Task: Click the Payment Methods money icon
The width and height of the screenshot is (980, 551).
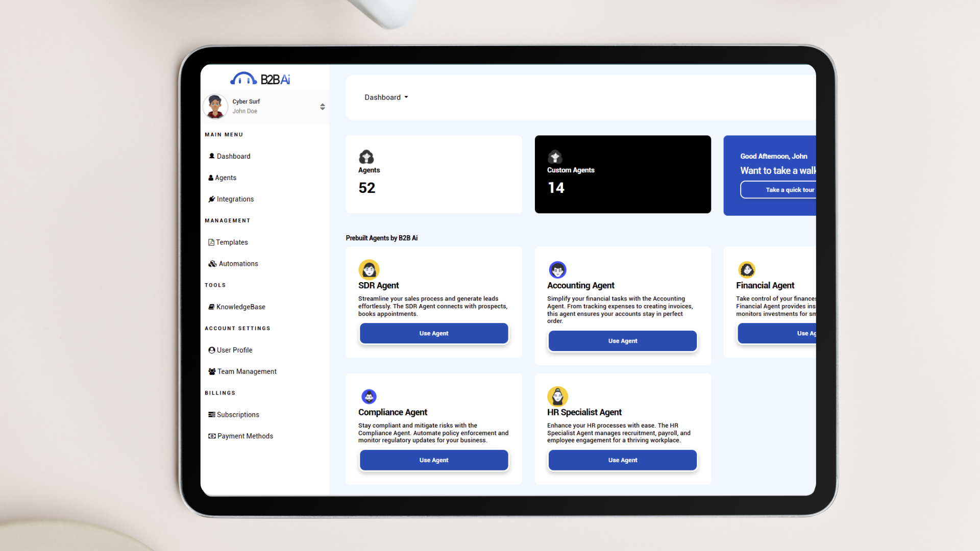Action: (211, 436)
